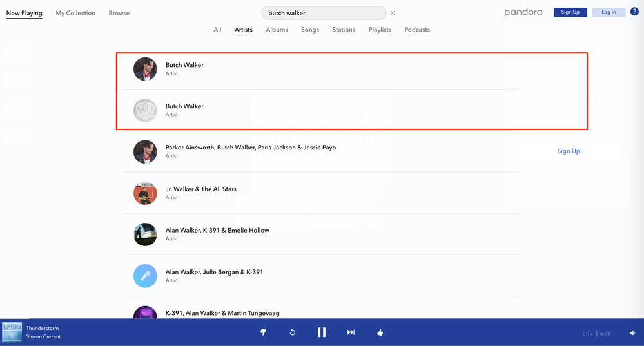Clear the search field with X
Image resolution: width=644 pixels, height=346 pixels.
click(393, 13)
